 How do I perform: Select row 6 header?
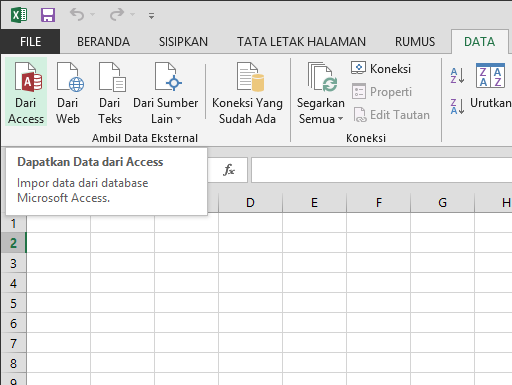click(x=13, y=323)
